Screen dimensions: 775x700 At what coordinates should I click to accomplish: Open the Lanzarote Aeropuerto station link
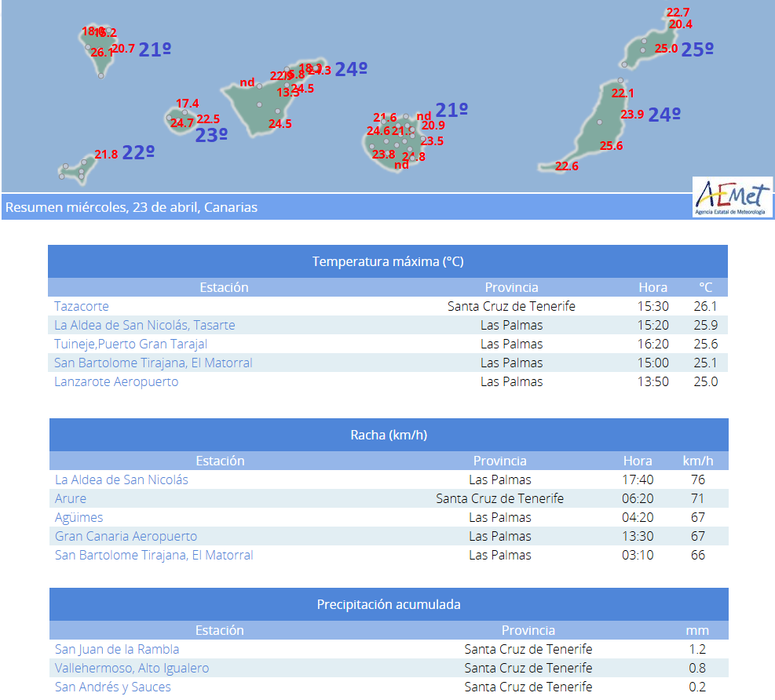(116, 381)
